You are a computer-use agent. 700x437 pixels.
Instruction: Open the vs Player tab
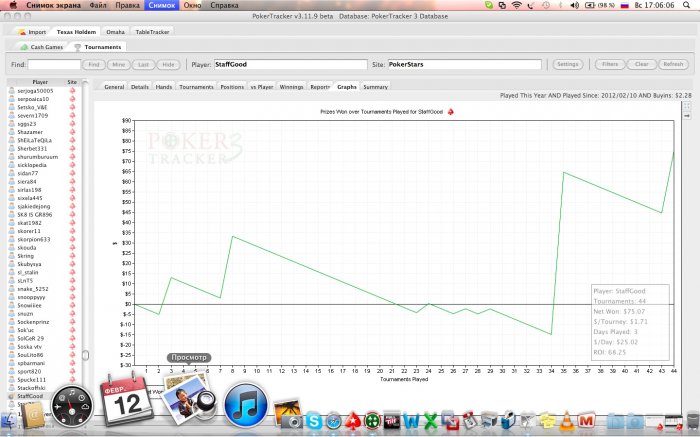tap(262, 87)
